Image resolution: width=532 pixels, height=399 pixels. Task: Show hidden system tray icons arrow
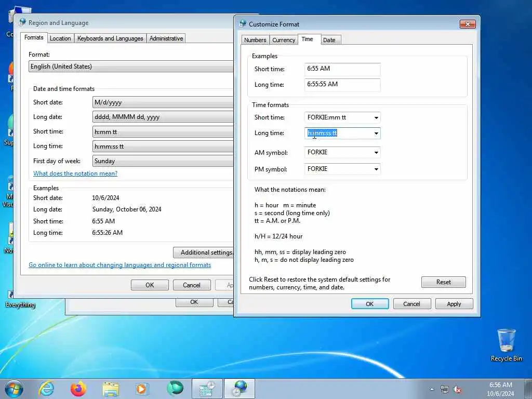pos(432,389)
